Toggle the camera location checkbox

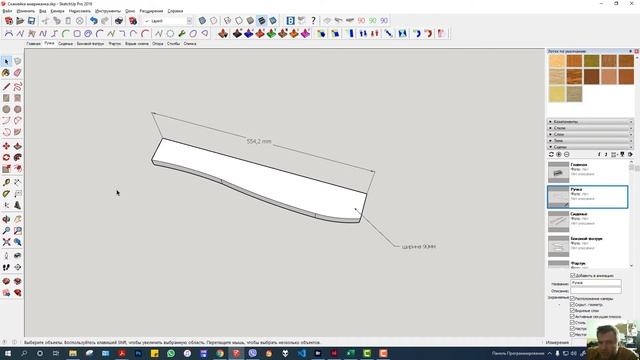coord(572,299)
